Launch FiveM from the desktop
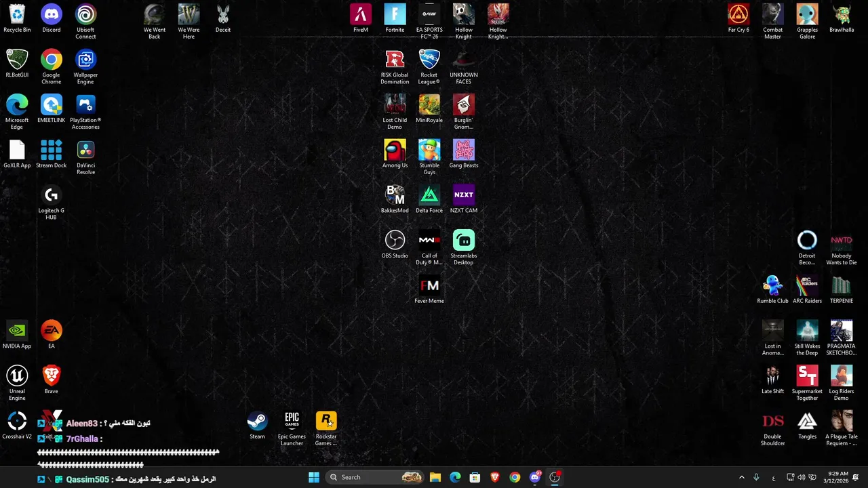 pyautogui.click(x=361, y=19)
